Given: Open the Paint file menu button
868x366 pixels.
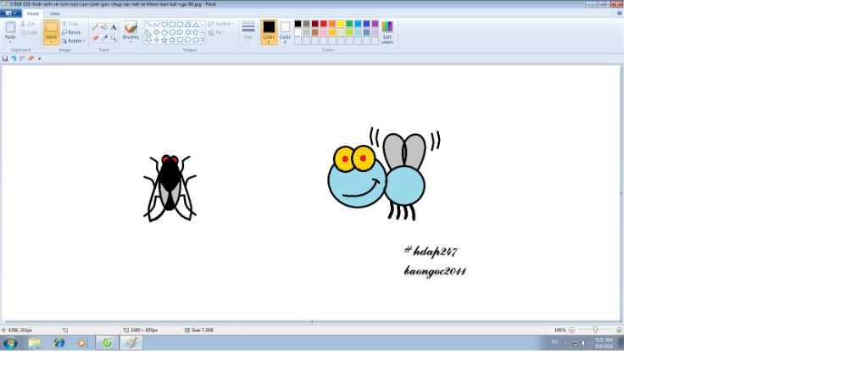Looking at the screenshot, I should (x=11, y=14).
